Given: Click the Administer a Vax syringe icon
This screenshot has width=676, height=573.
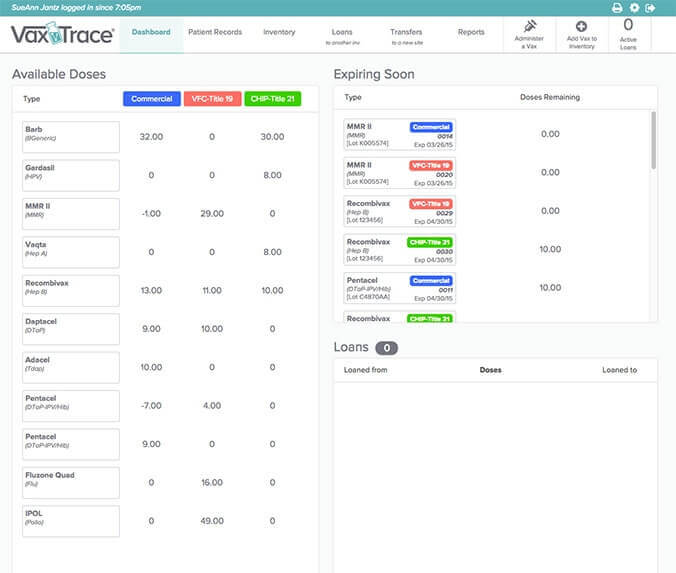Looking at the screenshot, I should pyautogui.click(x=531, y=26).
